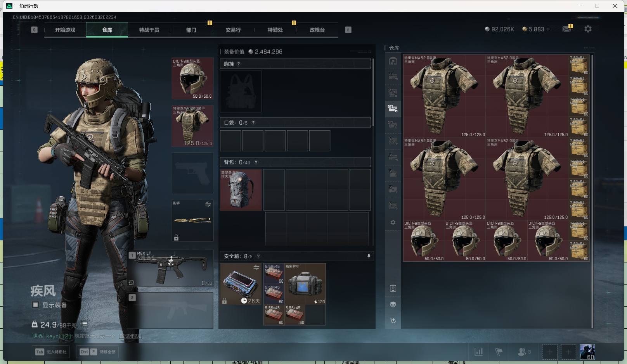627x364 pixels.
Task: Click the small gear in stash sidebar
Action: point(393,223)
